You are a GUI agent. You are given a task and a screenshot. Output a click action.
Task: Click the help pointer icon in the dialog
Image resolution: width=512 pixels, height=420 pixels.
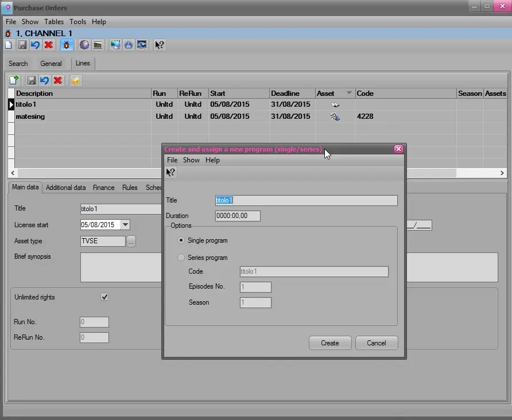[x=170, y=172]
